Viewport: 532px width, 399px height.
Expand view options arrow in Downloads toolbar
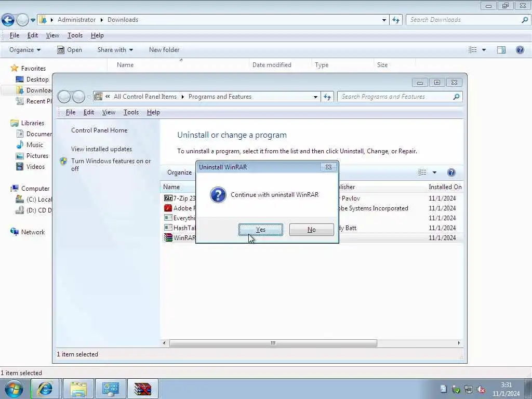pyautogui.click(x=484, y=50)
